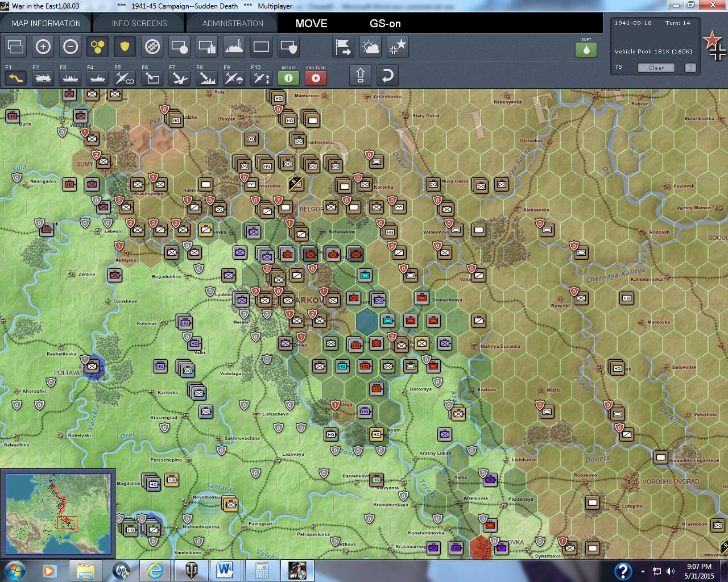
Task: Select F1 move mode arrow icon
Action: (16, 77)
